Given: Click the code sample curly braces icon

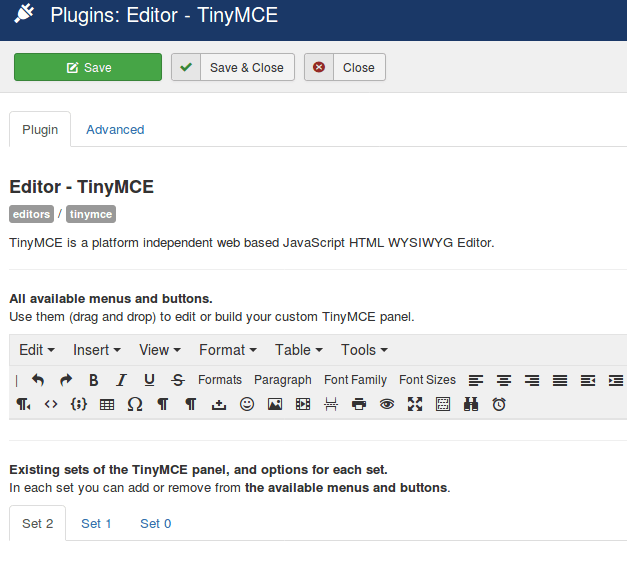Looking at the screenshot, I should (79, 404).
